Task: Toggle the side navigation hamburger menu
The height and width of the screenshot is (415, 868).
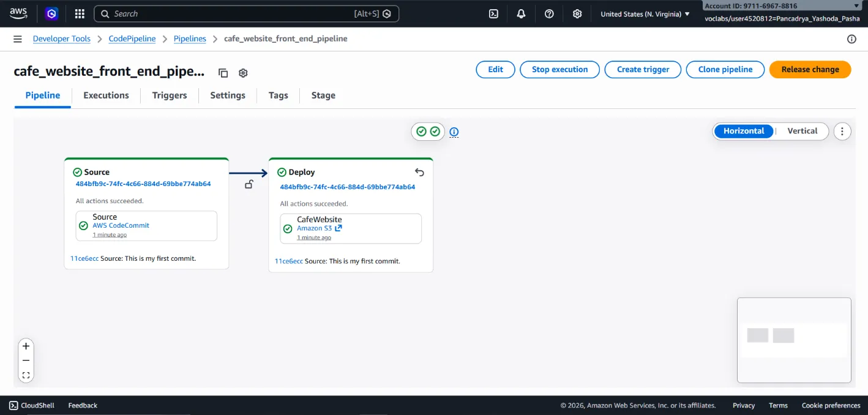Action: coord(18,39)
